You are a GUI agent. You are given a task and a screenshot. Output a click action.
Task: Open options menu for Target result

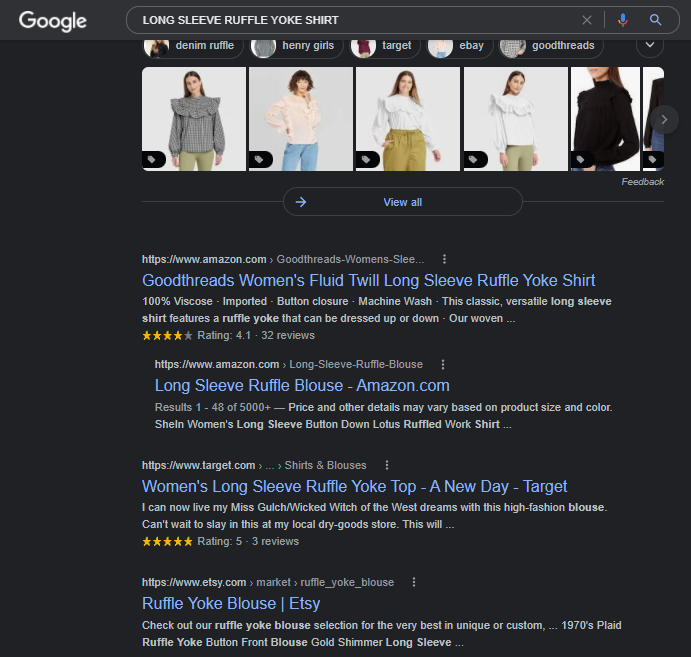pyautogui.click(x=386, y=465)
